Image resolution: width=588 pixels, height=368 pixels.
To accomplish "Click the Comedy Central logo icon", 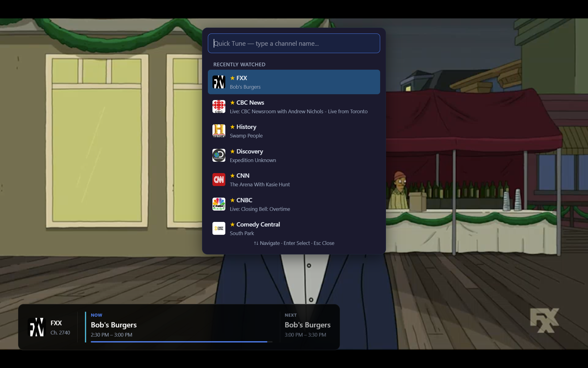I will click(x=219, y=228).
